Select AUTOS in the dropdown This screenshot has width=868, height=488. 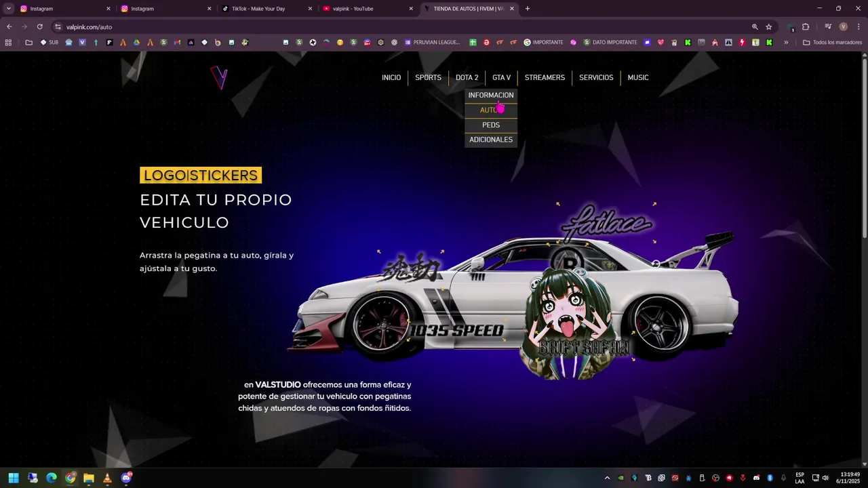491,110
